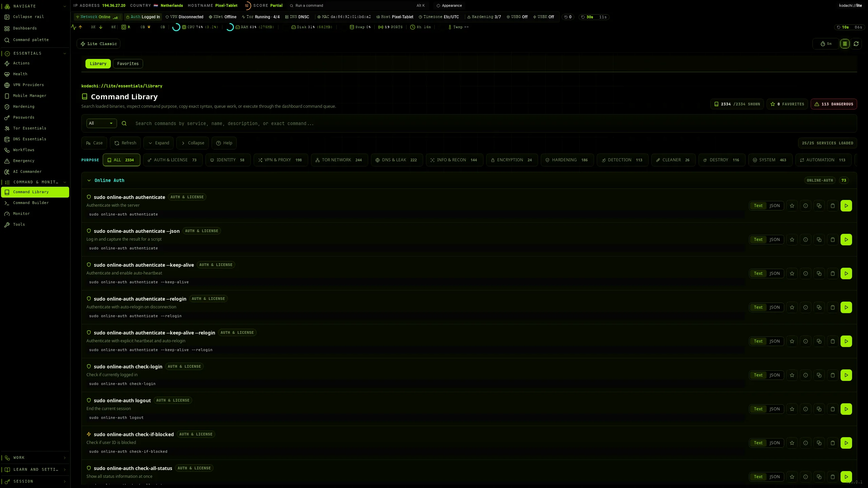The height and width of the screenshot is (488, 868).
Task: Click the Run a command box
Action: [358, 5]
